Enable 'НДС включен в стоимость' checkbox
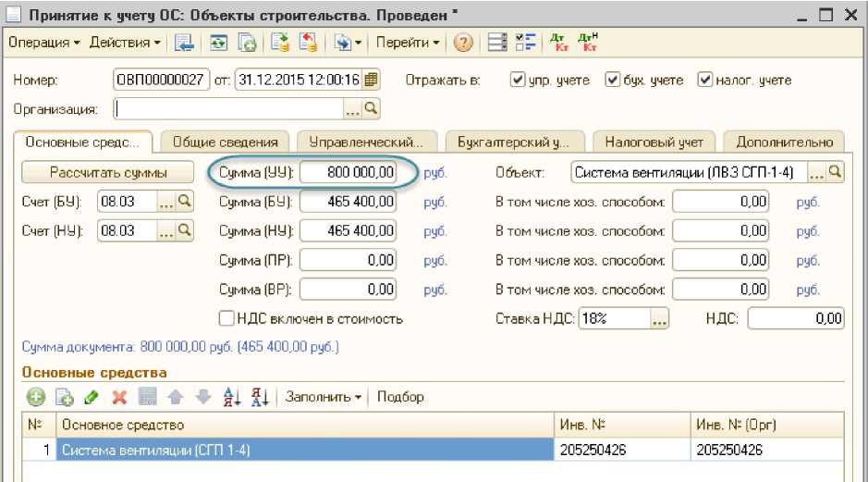Screen dimensions: 868x482 click(x=226, y=319)
